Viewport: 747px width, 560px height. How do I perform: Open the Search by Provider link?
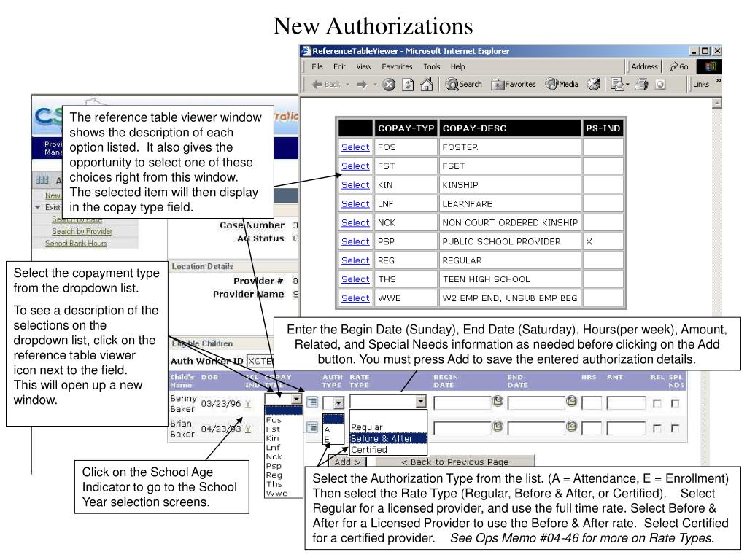82,231
